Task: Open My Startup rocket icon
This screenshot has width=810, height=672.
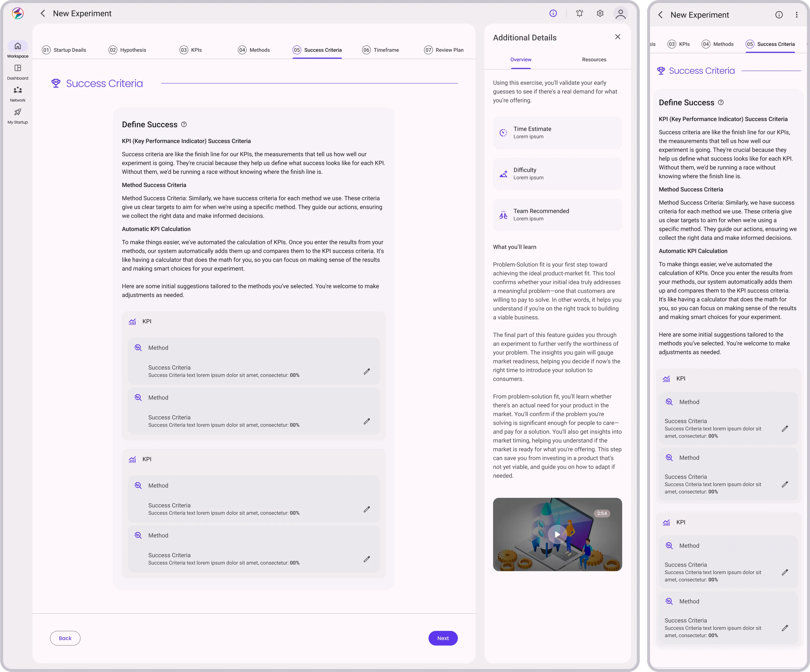Action: point(18,112)
